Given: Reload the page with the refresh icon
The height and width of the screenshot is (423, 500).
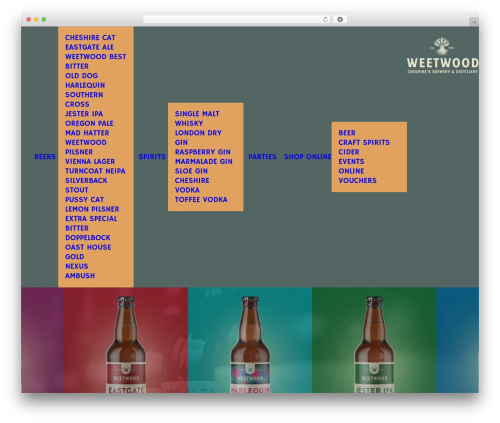Looking at the screenshot, I should click(325, 20).
